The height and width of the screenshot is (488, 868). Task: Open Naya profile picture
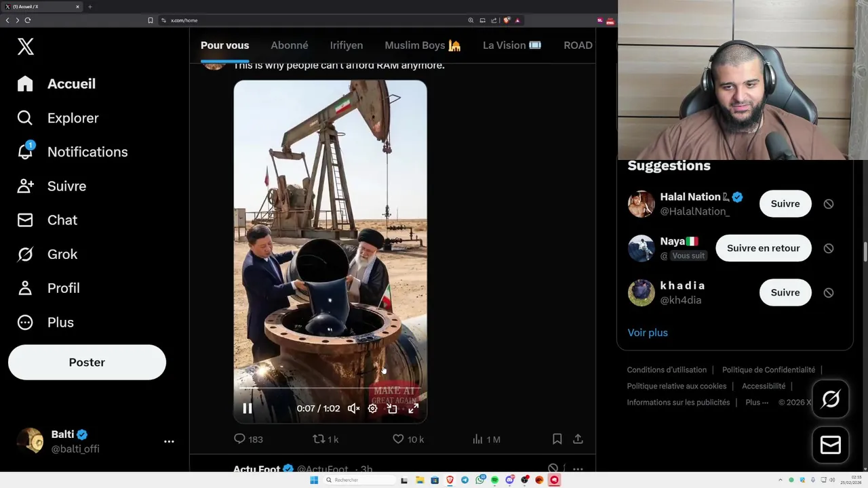tap(641, 248)
